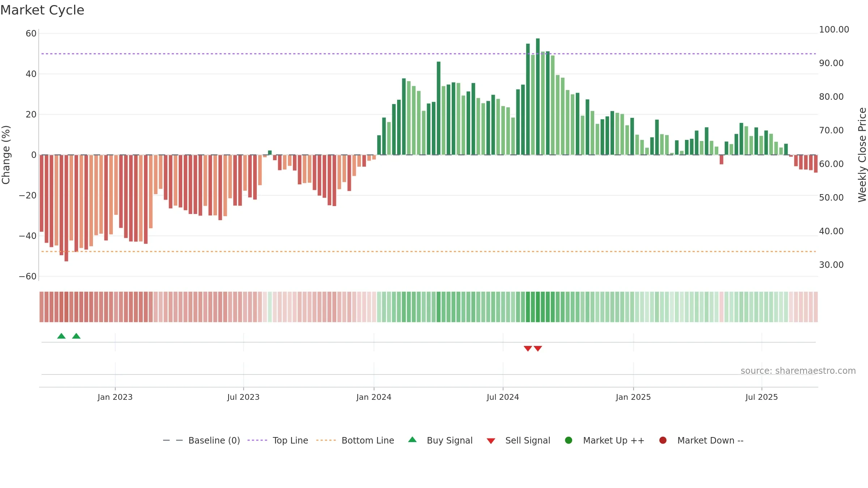Click the 60 value on left axis

31,34
